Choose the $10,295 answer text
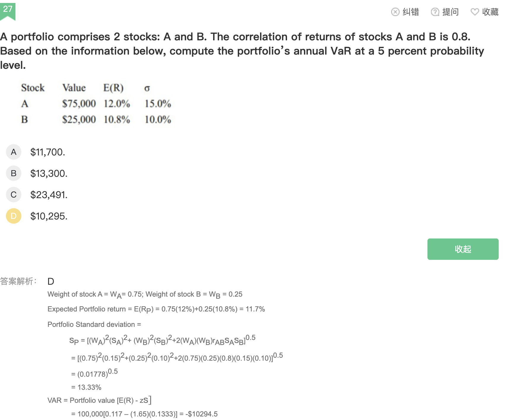 click(49, 216)
